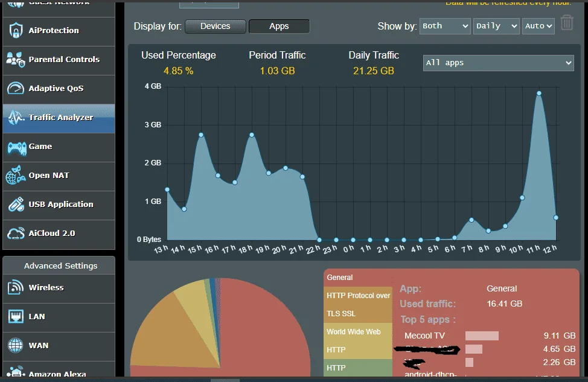This screenshot has width=588, height=382.
Task: Open the 'Daily' period dropdown
Action: click(496, 26)
